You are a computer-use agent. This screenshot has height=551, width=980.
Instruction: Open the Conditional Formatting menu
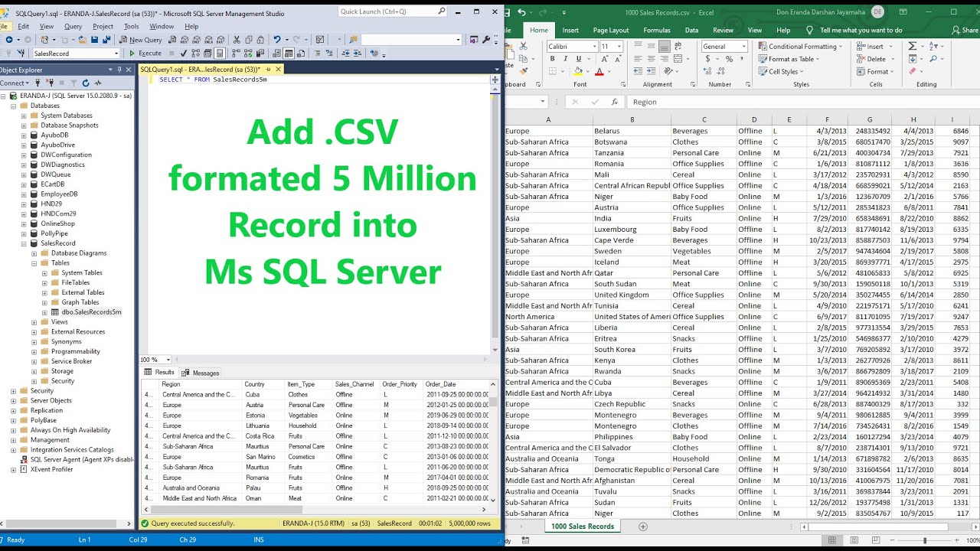[802, 47]
